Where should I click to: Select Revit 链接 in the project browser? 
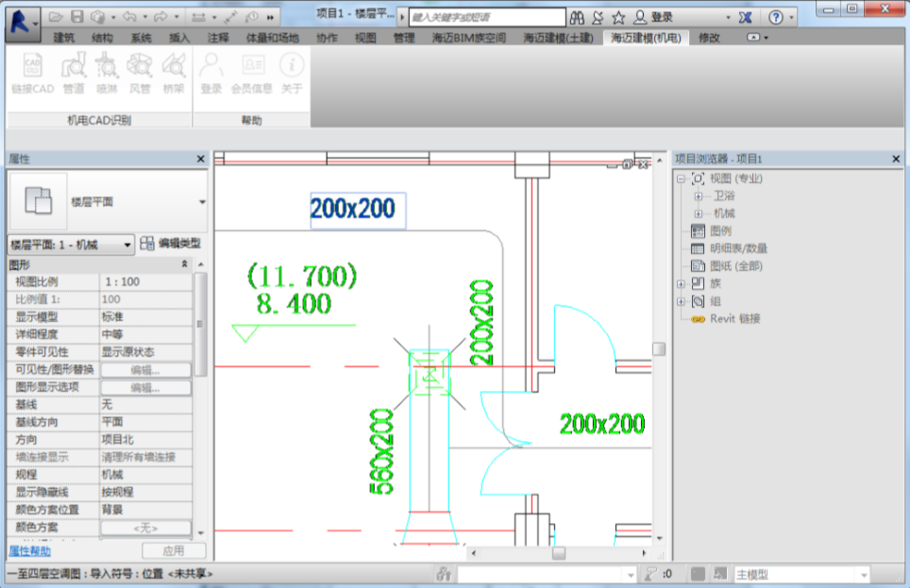(734, 319)
